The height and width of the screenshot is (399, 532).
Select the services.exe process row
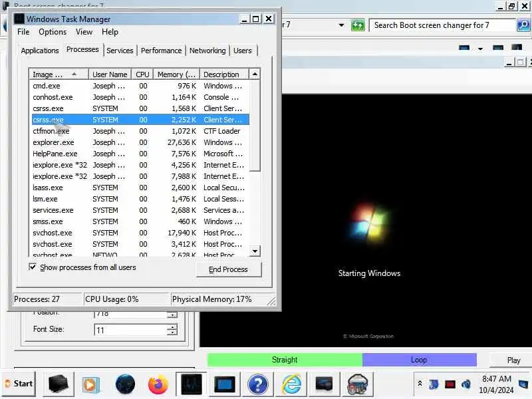coord(140,210)
